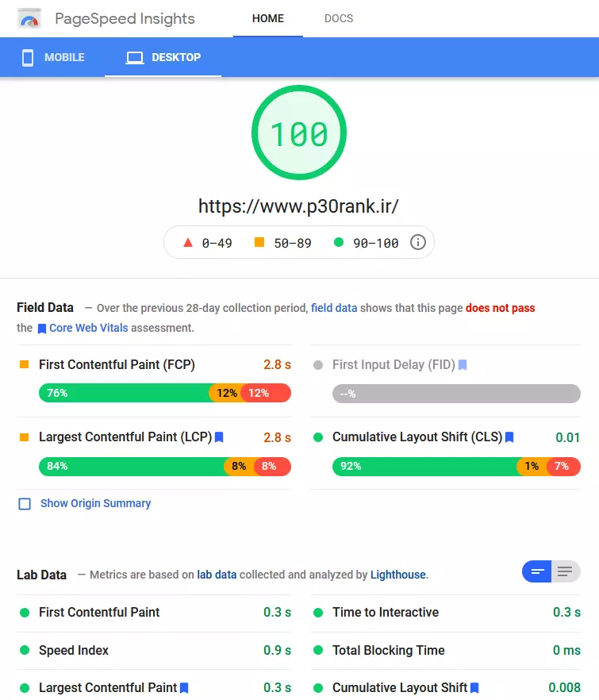
Task: Enable the Show Origin Summary checkbox
Action: [x=25, y=504]
